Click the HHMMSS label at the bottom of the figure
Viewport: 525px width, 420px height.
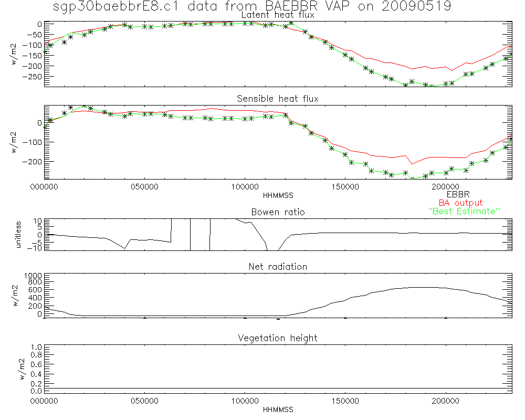(x=277, y=409)
